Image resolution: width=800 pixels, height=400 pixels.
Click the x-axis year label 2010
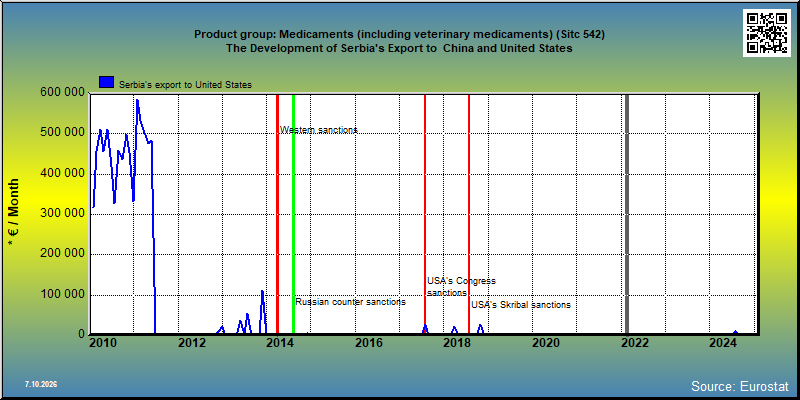point(103,343)
